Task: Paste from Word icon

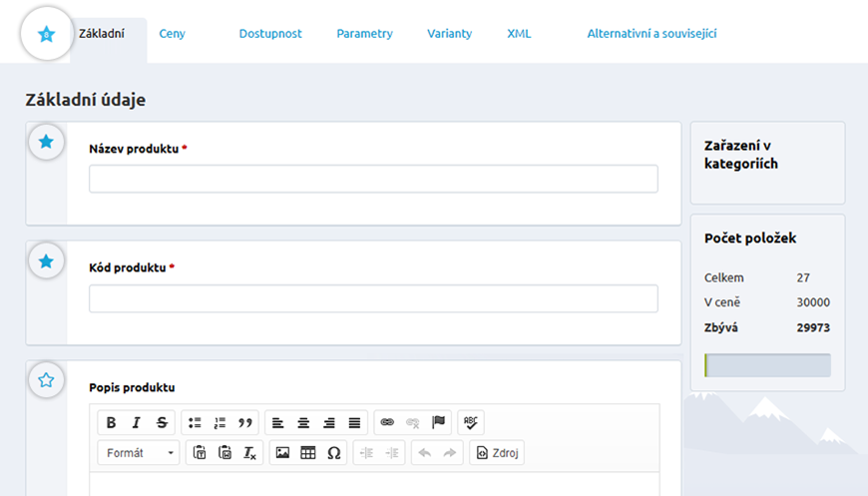Action: (224, 453)
